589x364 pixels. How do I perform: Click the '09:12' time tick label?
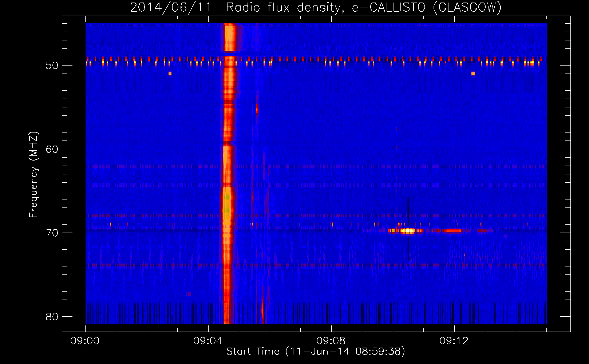[x=454, y=341]
